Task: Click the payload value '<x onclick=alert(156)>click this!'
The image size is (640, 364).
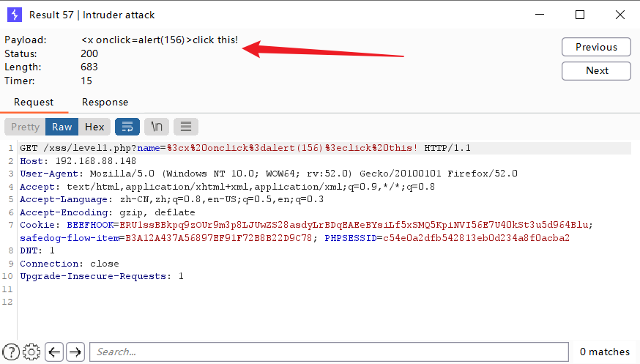Action: pyautogui.click(x=159, y=40)
